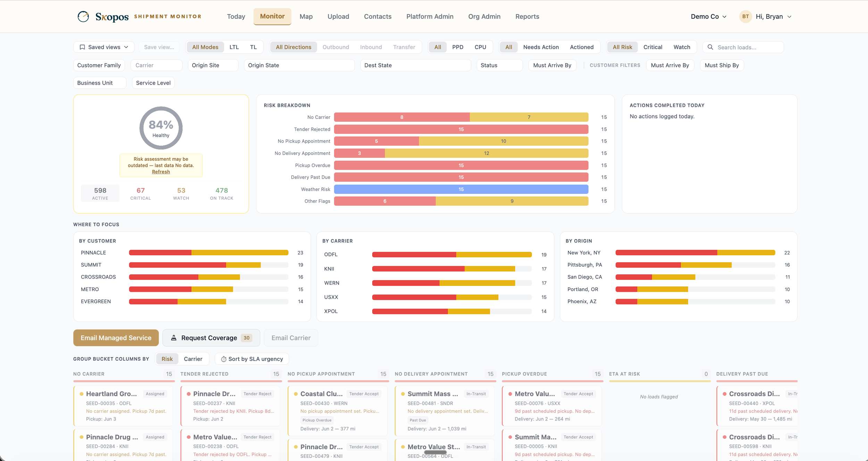Click the Refresh link in risk warning

click(161, 172)
